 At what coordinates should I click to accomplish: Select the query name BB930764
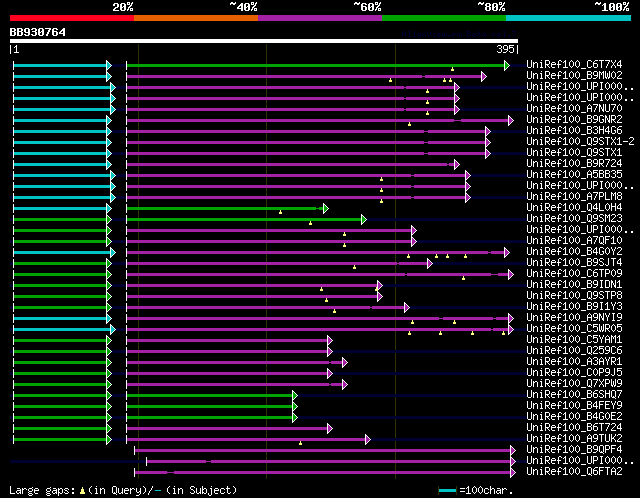click(x=38, y=32)
